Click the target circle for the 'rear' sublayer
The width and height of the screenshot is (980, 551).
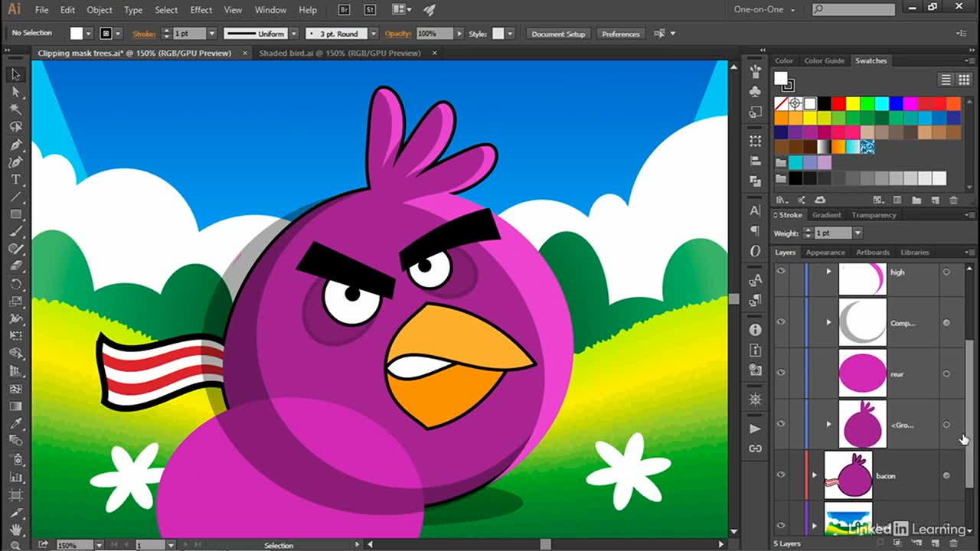pyautogui.click(x=946, y=373)
